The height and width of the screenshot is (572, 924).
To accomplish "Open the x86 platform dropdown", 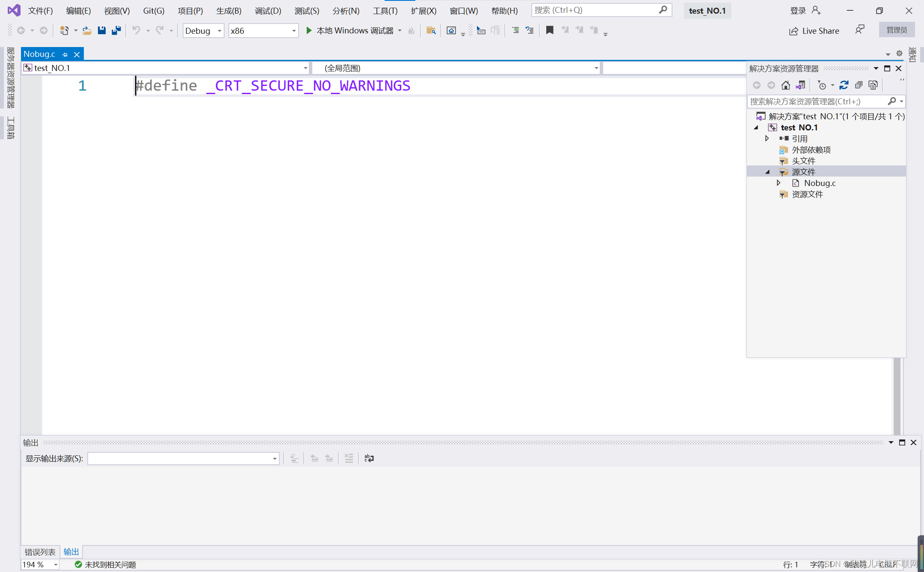I will [263, 31].
